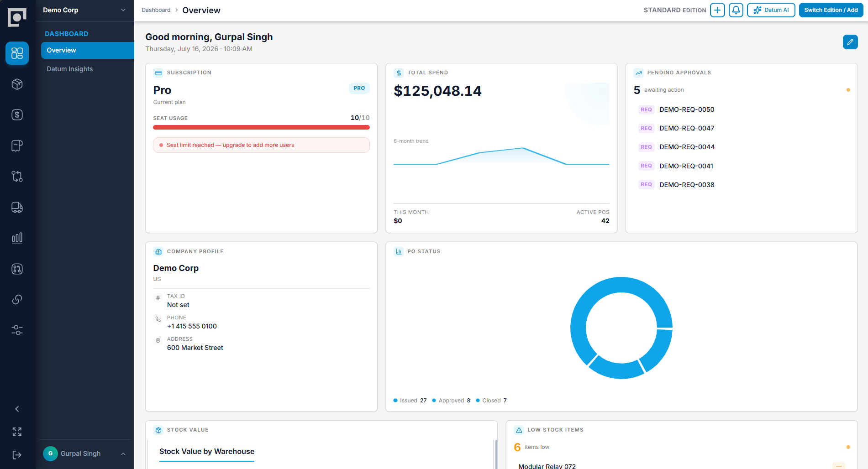Image resolution: width=868 pixels, height=469 pixels.
Task: Click the Closed legend entry
Action: (491, 401)
